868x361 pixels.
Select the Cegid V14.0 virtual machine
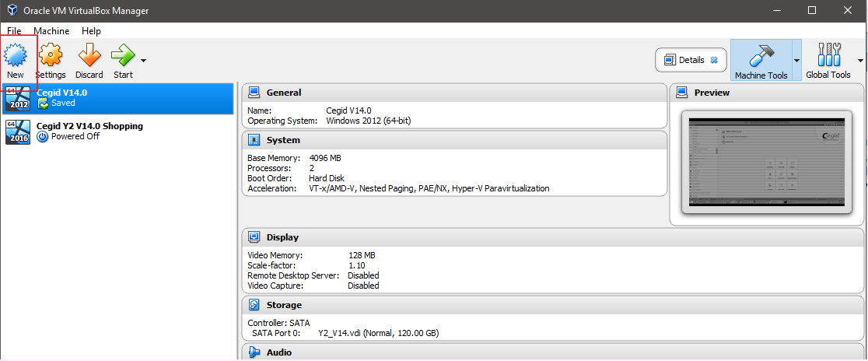(x=117, y=99)
